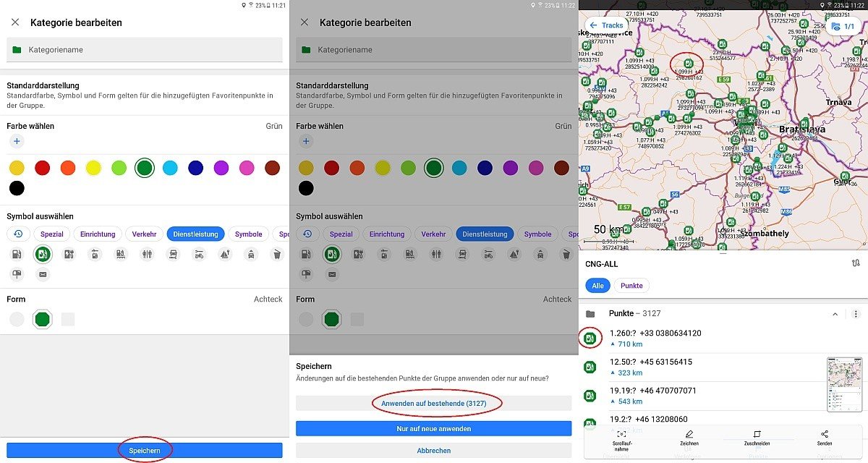868x463 pixels.
Task: Collapse the Punkte – 3127 group
Action: coord(835,314)
